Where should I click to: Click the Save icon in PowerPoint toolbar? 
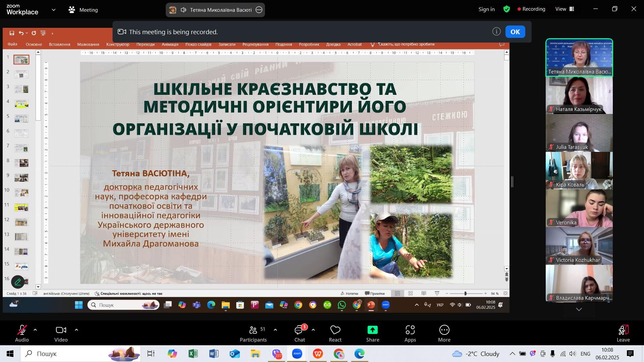(12, 33)
